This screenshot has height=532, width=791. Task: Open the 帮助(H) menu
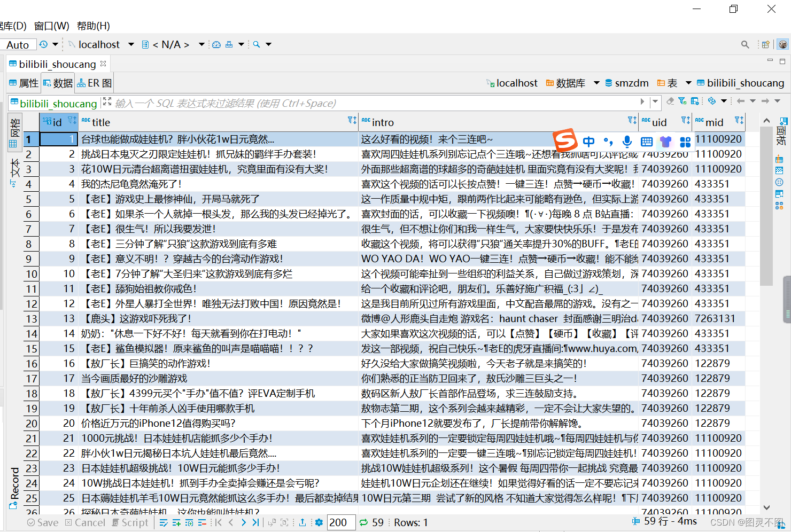[x=94, y=26]
